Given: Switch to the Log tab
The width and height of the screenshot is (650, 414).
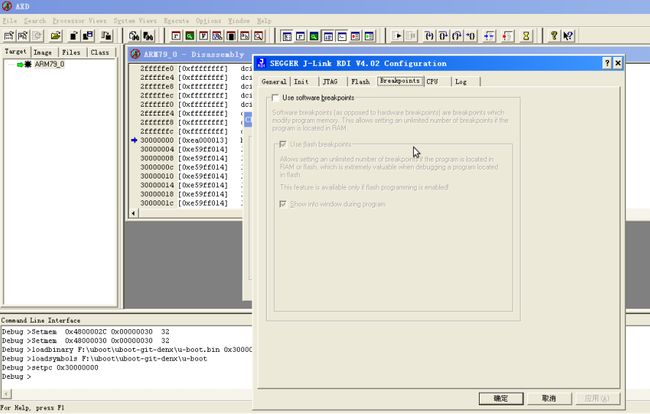Looking at the screenshot, I should pyautogui.click(x=461, y=82).
